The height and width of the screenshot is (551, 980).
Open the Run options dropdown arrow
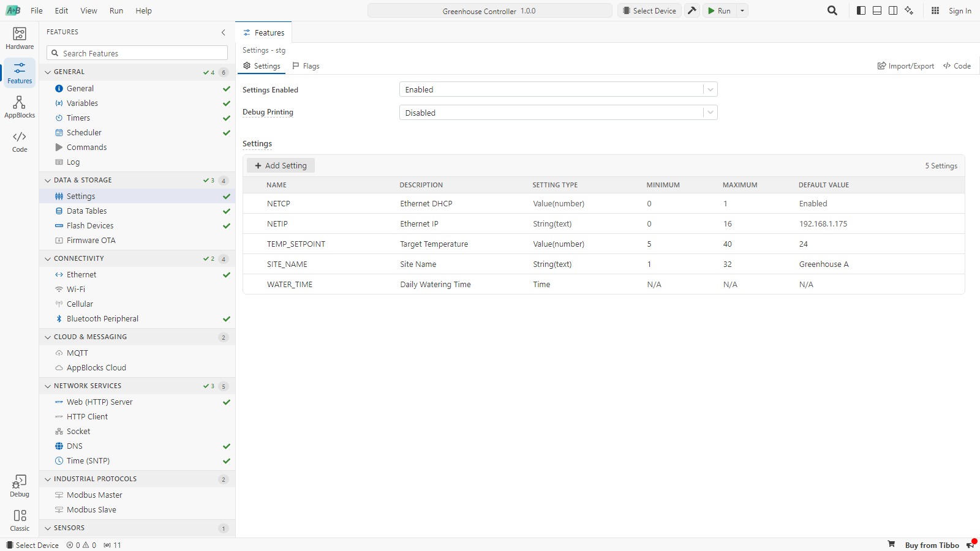pos(742,10)
